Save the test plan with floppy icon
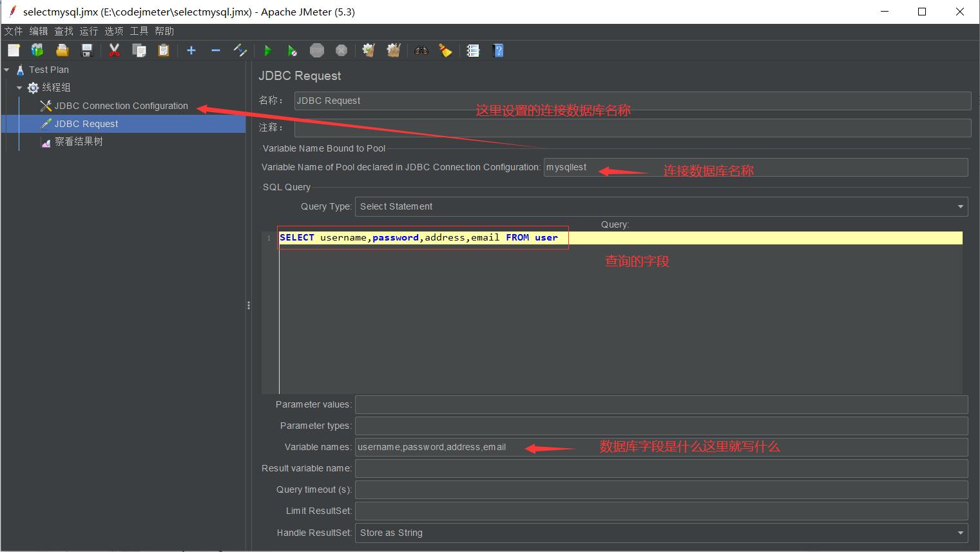This screenshot has width=980, height=552. click(x=87, y=50)
